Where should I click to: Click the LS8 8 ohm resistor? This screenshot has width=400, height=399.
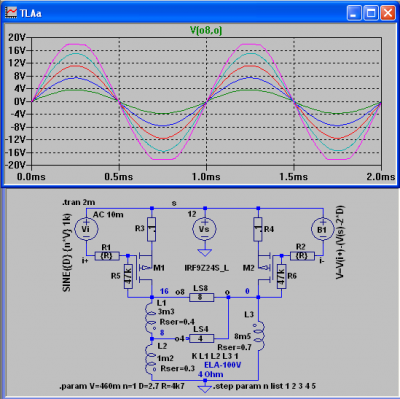[x=201, y=297]
